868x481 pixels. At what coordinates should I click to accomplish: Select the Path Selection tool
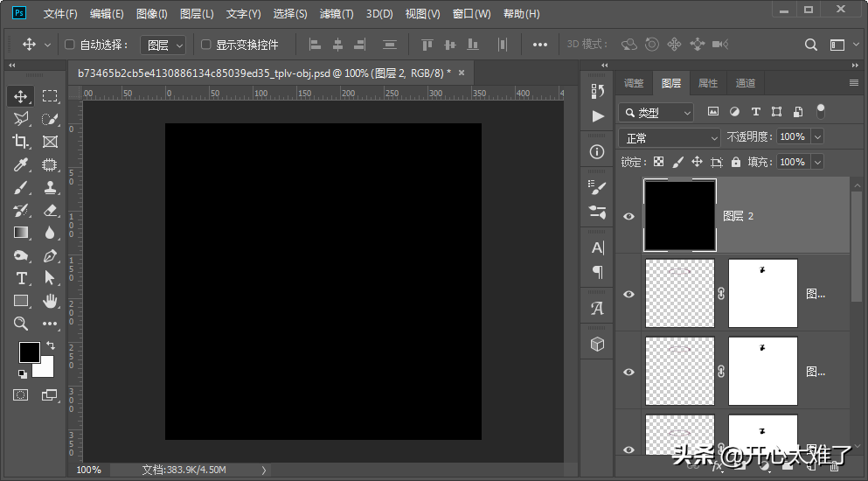pos(50,278)
